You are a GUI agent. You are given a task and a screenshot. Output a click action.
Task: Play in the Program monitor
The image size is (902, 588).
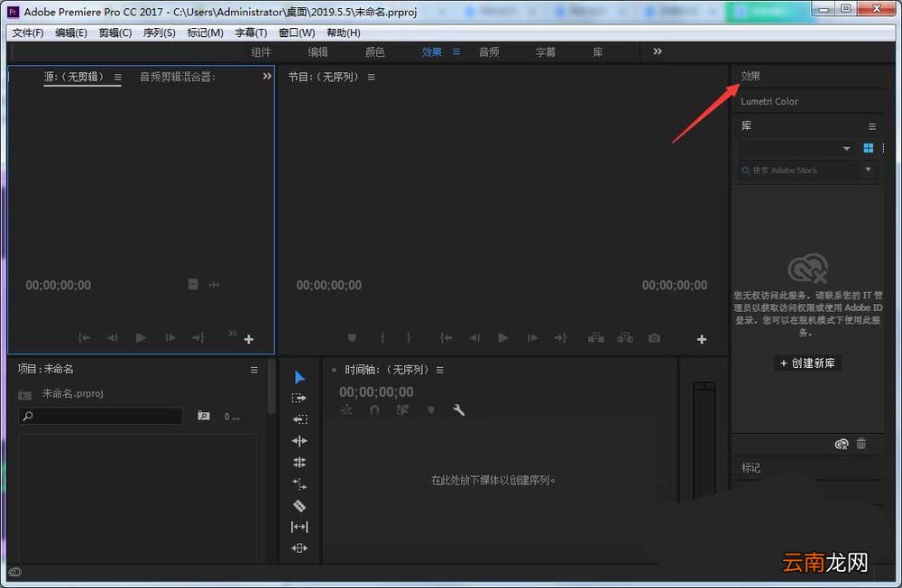503,337
